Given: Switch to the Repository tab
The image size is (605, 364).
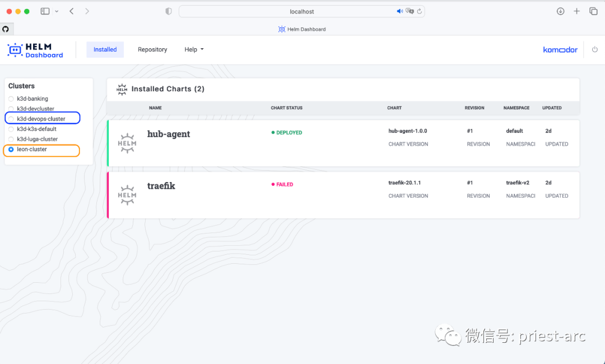Looking at the screenshot, I should [152, 49].
